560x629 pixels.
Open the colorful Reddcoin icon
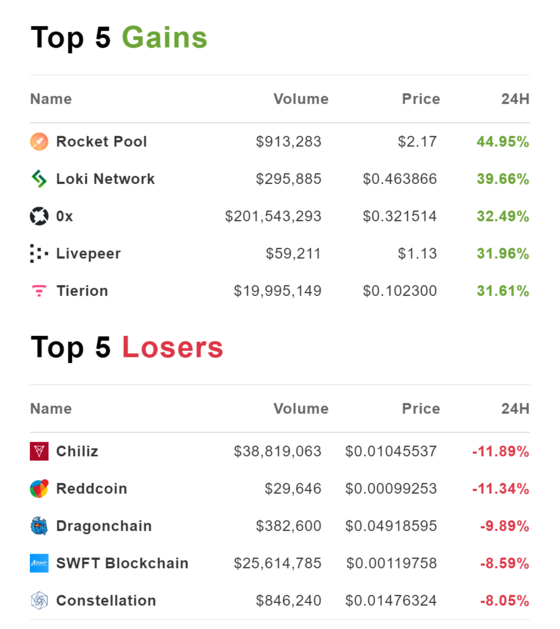point(39,489)
